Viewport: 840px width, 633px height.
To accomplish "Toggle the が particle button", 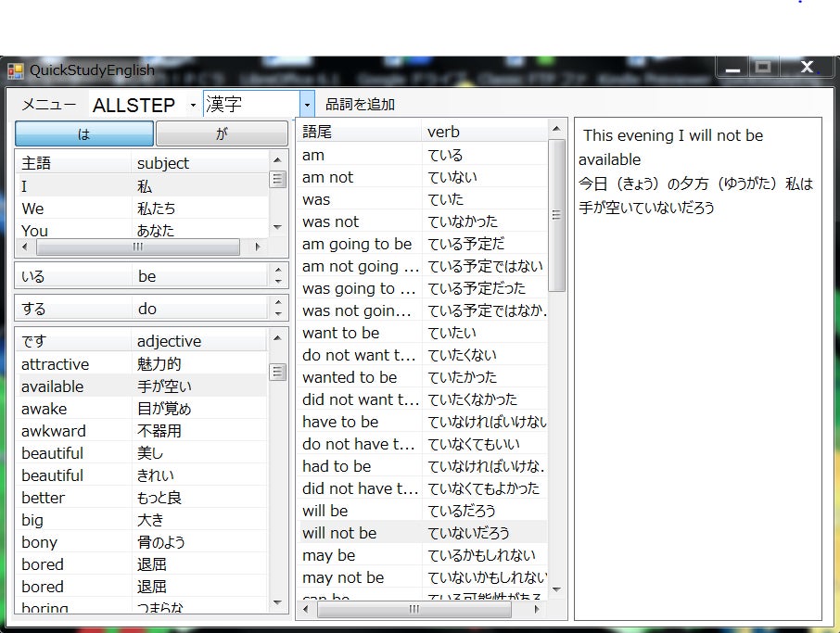I will point(221,134).
